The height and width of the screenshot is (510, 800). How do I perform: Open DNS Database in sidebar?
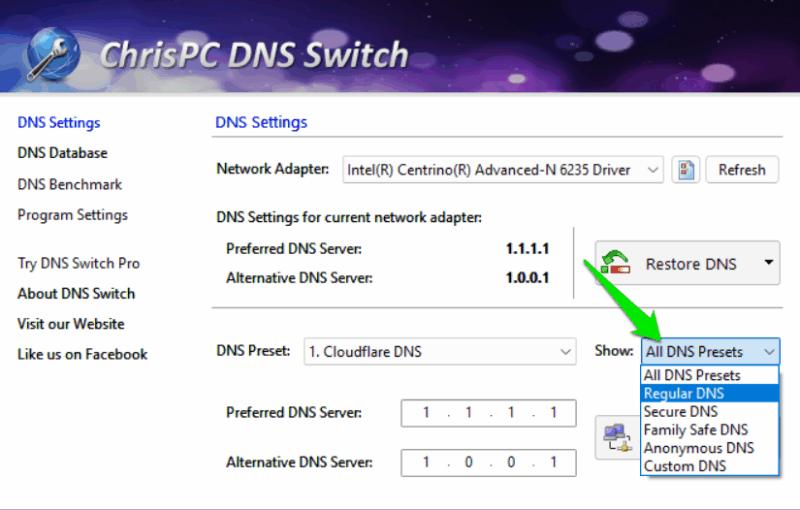(x=62, y=153)
